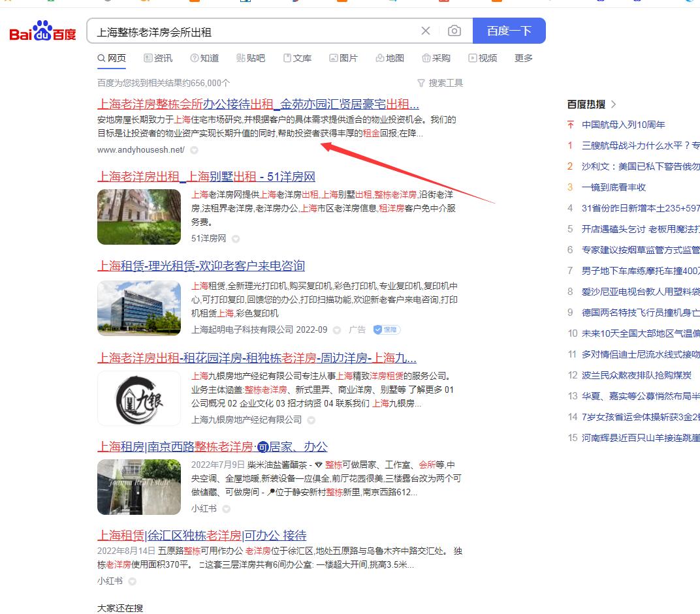Expand the 更多 menu
Viewport: 700px width, 614px height.
(523, 58)
